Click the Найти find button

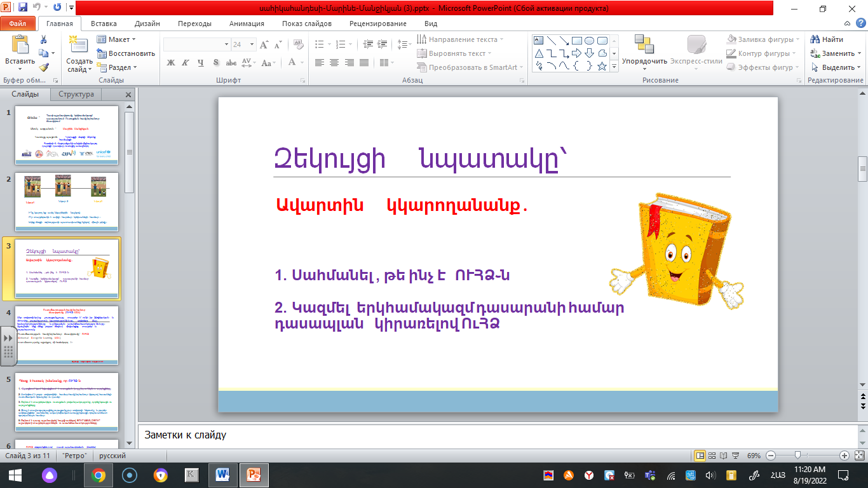tap(827, 39)
